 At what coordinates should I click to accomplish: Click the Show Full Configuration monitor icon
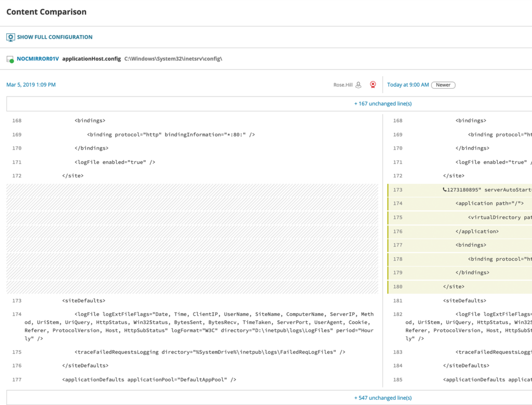(x=10, y=37)
